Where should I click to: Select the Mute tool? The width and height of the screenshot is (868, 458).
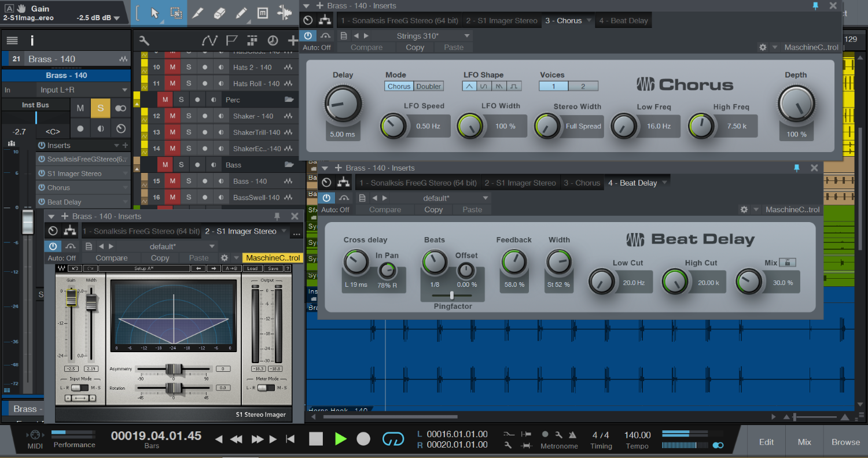pos(262,13)
